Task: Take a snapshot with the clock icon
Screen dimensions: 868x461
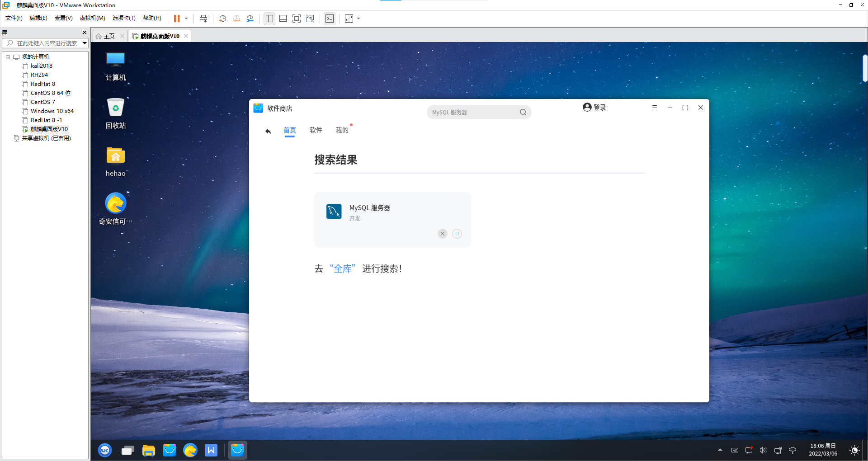Action: 223,19
